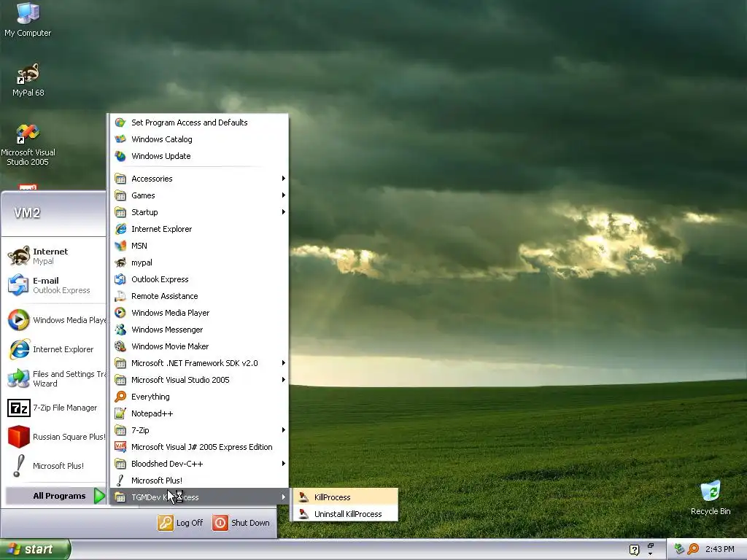This screenshot has height=560, width=747.
Task: Click the Internet Explorer icon in All Programs
Action: (x=120, y=228)
